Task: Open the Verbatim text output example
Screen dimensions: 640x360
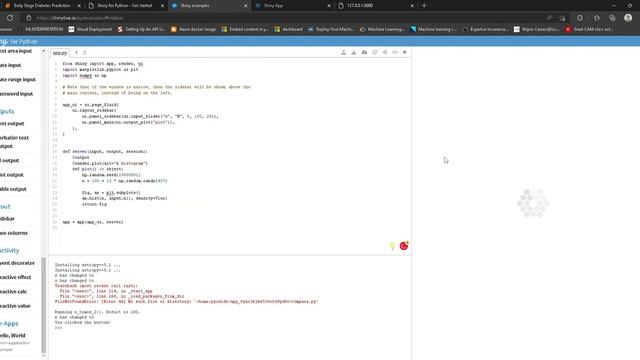Action: pyautogui.click(x=14, y=142)
